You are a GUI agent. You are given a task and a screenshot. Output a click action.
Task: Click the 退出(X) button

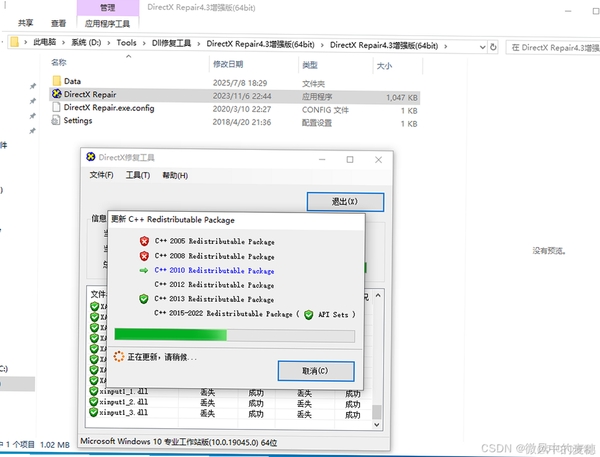coord(345,202)
